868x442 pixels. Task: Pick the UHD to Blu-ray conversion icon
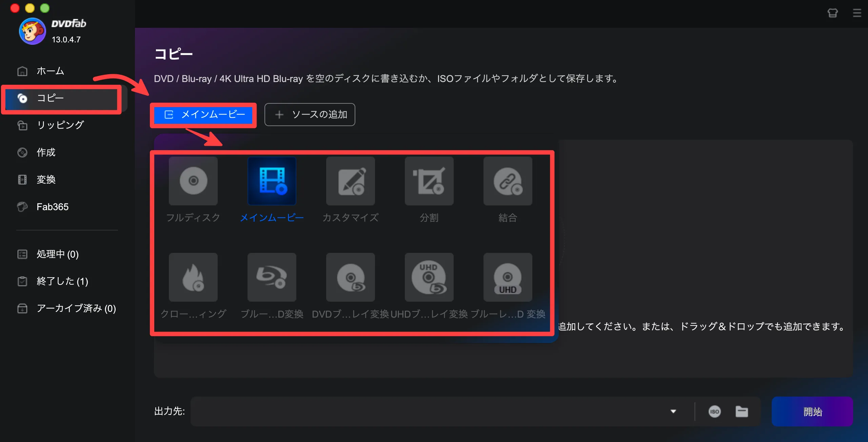click(429, 277)
